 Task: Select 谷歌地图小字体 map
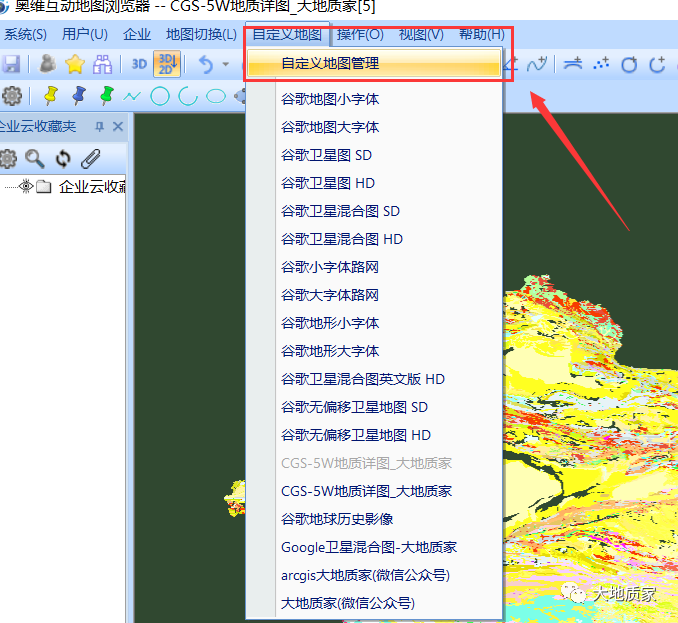coord(374,99)
